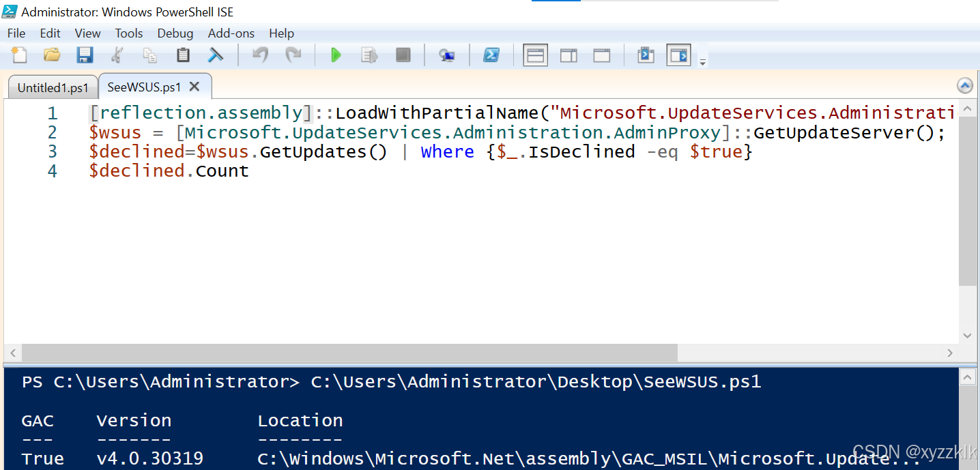Create a new script file

(20, 55)
